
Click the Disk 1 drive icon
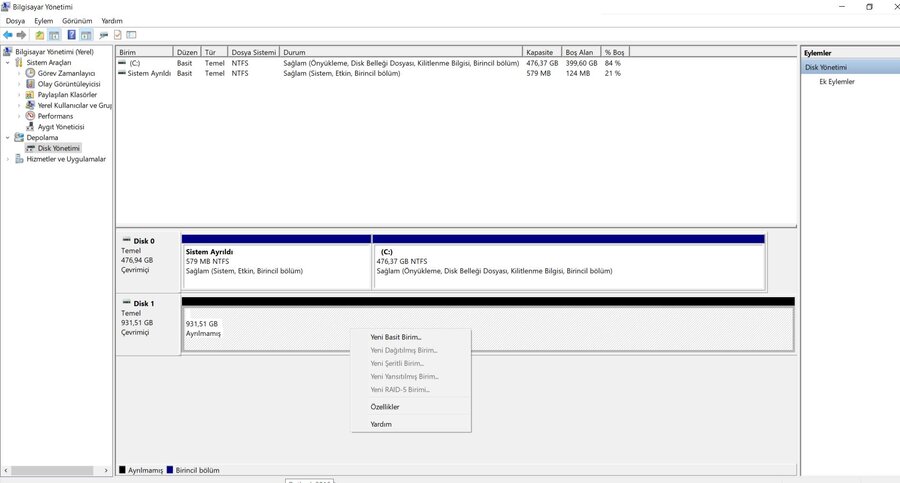[x=126, y=302]
